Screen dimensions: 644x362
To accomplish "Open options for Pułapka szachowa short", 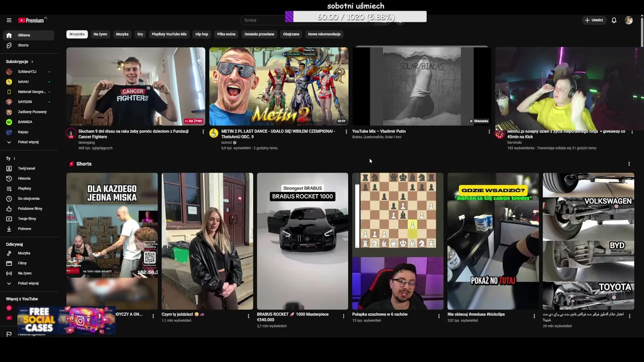I will point(439,316).
